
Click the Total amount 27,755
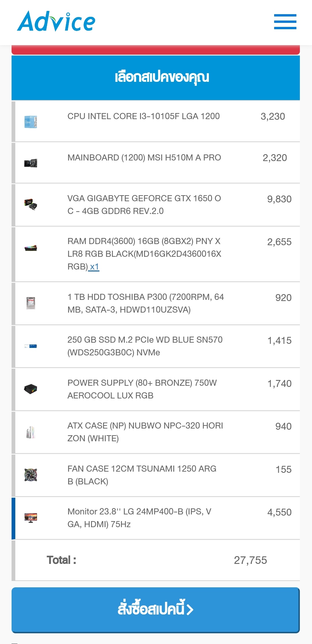[x=250, y=560]
